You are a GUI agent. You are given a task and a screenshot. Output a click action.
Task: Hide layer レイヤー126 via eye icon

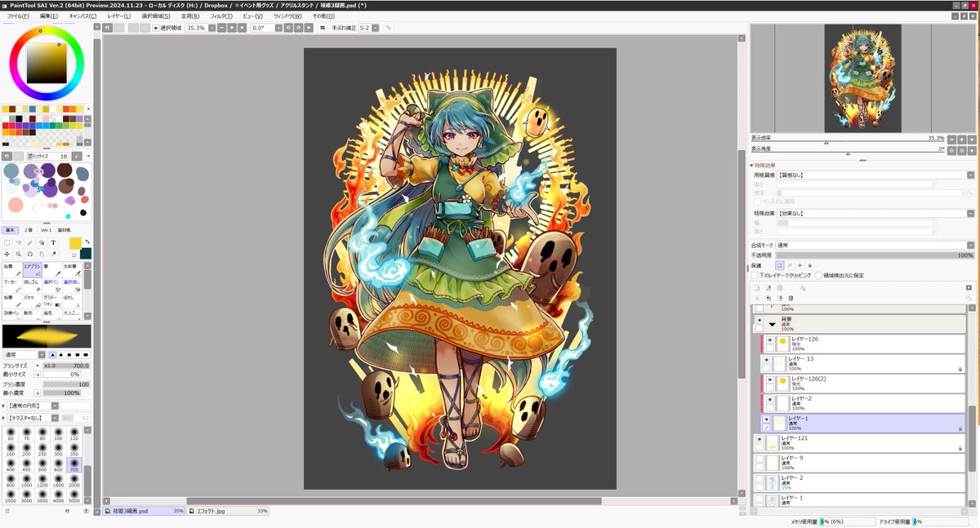pyautogui.click(x=769, y=339)
